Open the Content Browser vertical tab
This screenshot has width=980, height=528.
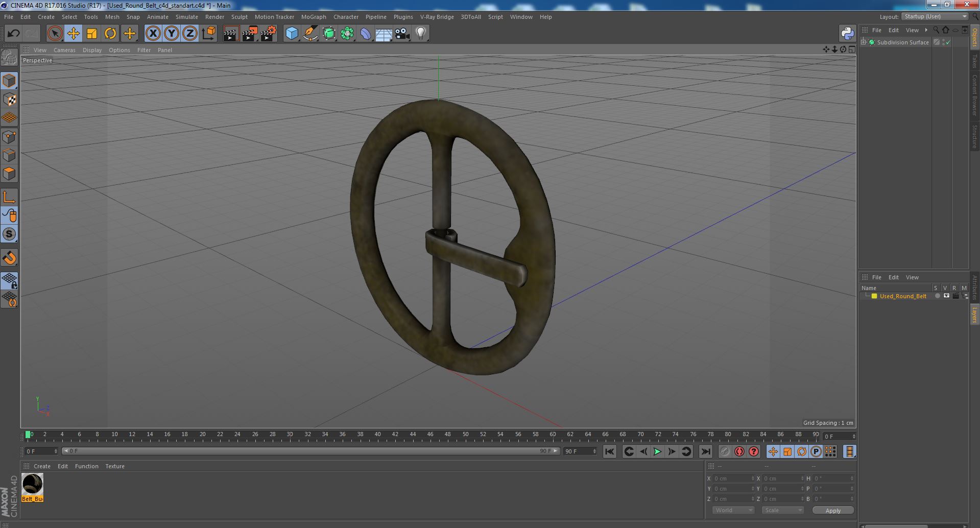pyautogui.click(x=974, y=95)
